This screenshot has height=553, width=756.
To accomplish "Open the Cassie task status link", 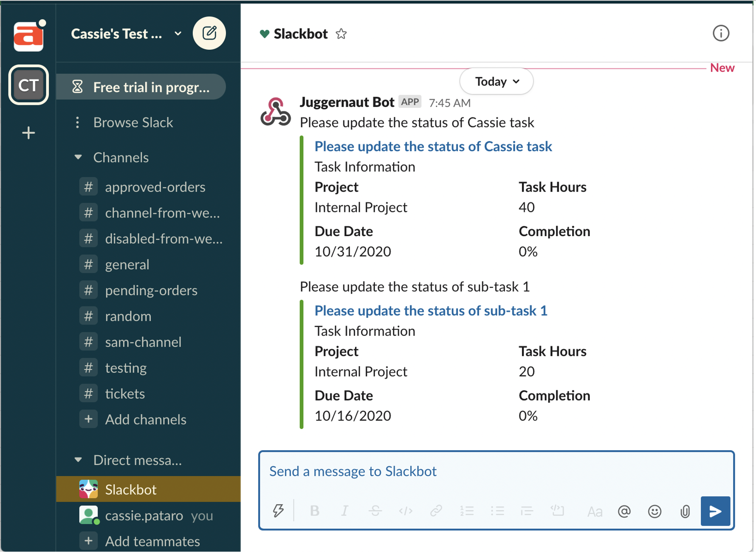I will point(433,147).
